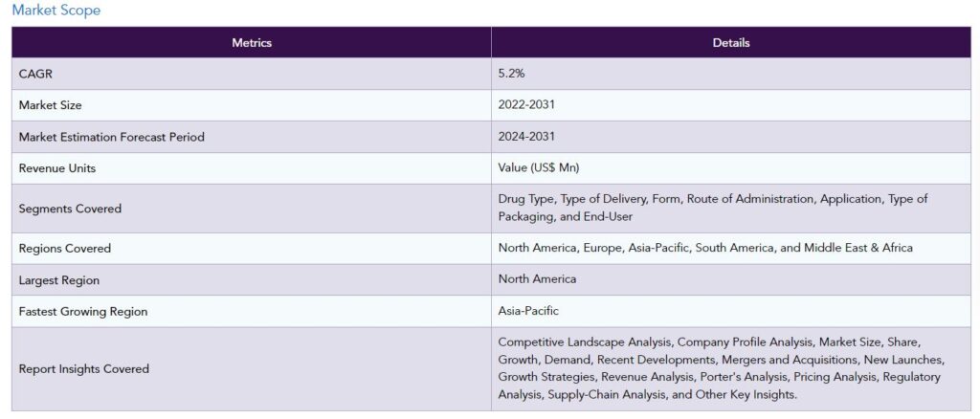Select the Market Size row label
Screen dimensions: 980x419
coord(50,105)
